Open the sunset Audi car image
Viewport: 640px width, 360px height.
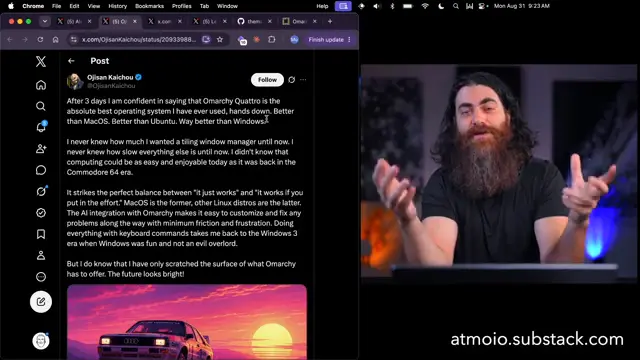pyautogui.click(x=187, y=322)
